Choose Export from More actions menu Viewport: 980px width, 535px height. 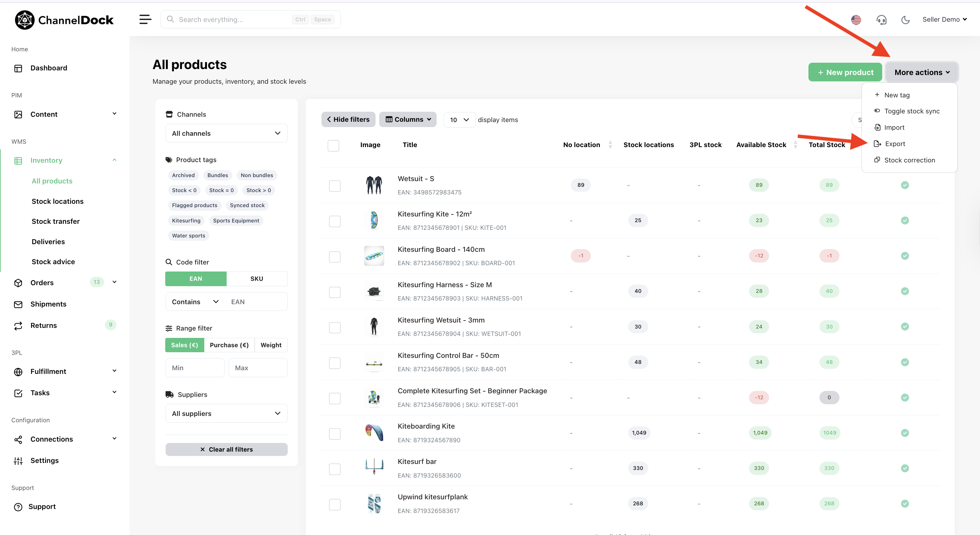pyautogui.click(x=895, y=144)
